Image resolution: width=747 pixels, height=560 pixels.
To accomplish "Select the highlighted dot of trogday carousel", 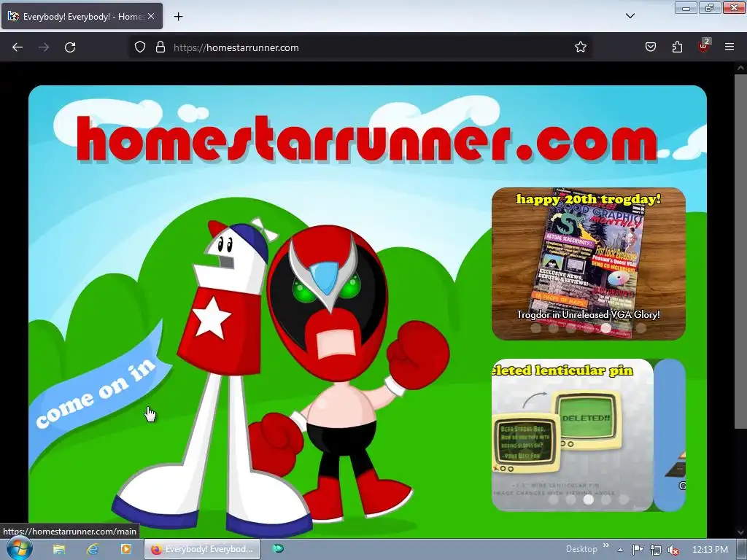I will point(606,328).
